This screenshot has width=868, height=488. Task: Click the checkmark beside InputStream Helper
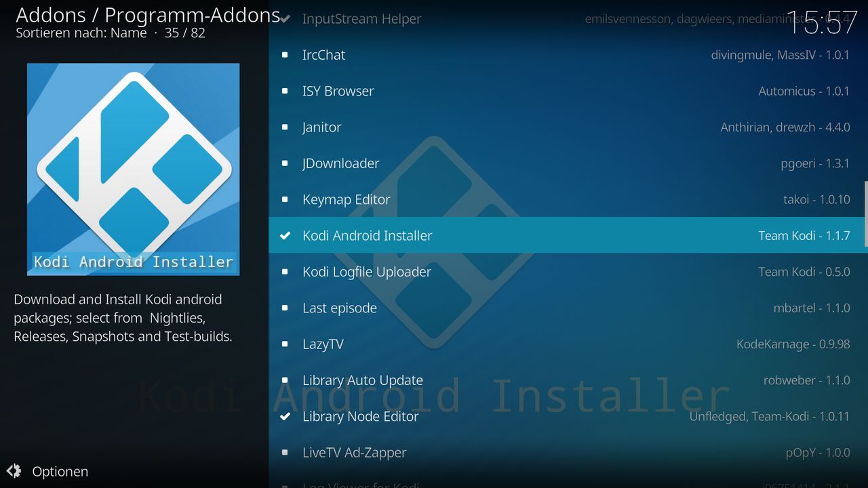pos(285,19)
